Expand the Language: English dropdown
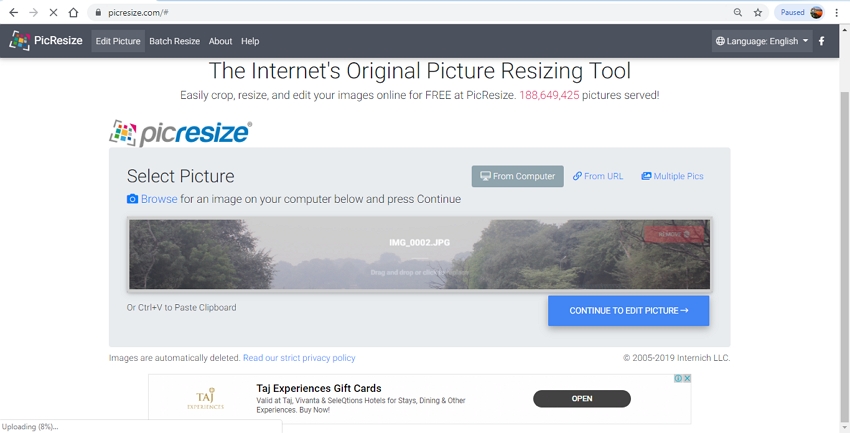This screenshot has height=433, width=850. [762, 41]
